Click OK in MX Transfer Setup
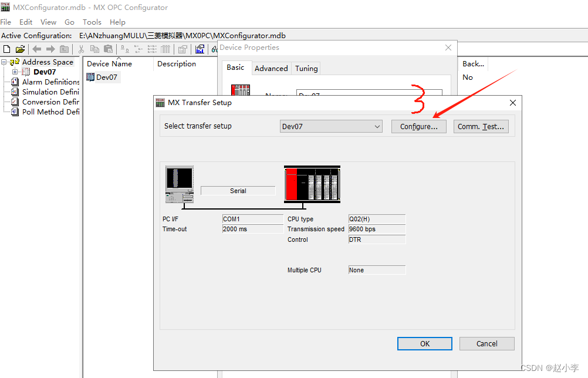This screenshot has height=378, width=588. point(425,343)
